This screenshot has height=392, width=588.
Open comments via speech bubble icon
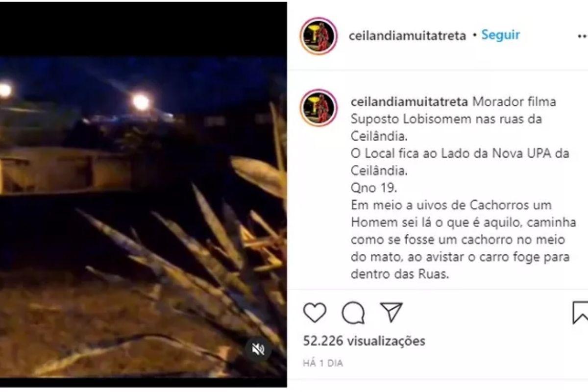coord(353,313)
